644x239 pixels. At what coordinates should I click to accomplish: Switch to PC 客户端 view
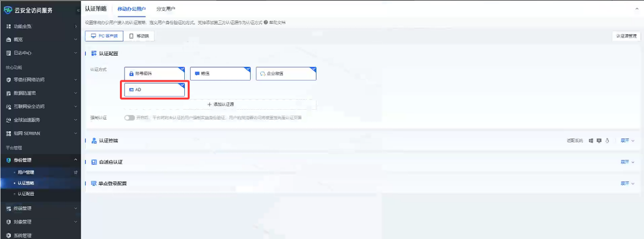click(104, 36)
